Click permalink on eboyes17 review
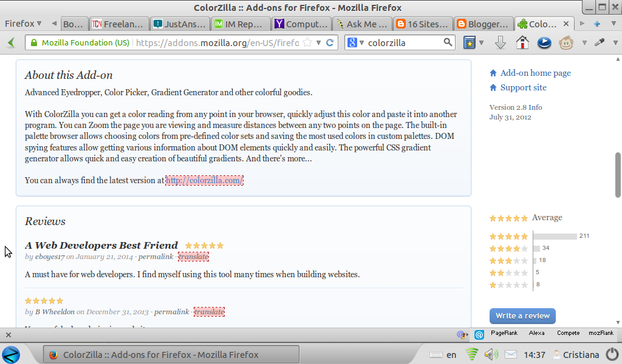The image size is (622, 364). click(x=156, y=257)
